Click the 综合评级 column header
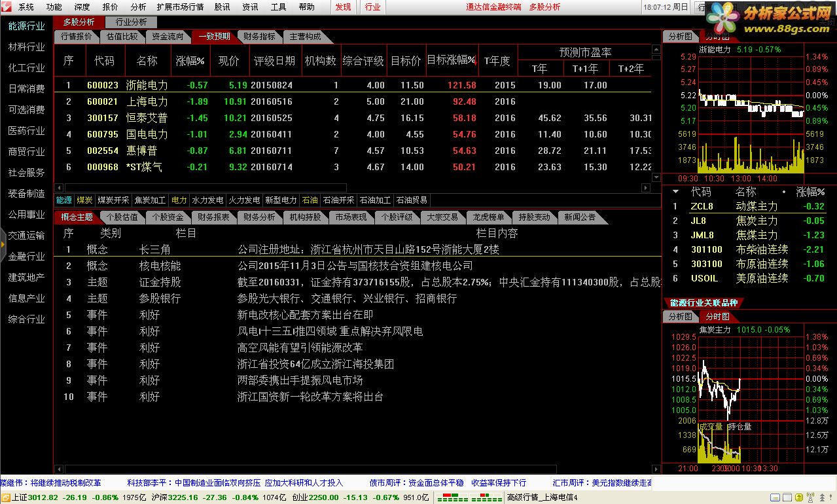This screenshot has height=504, width=837. coord(363,61)
